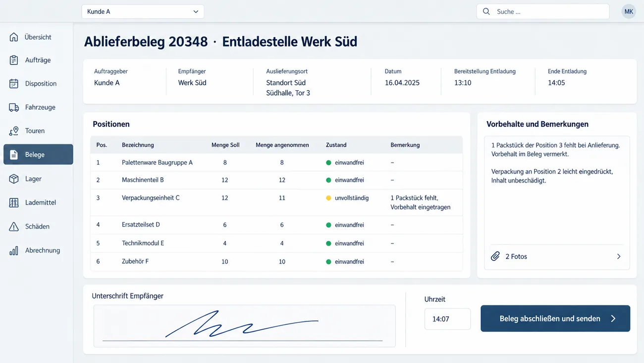Click Auslieferungsort Standort Süd

pyautogui.click(x=286, y=83)
